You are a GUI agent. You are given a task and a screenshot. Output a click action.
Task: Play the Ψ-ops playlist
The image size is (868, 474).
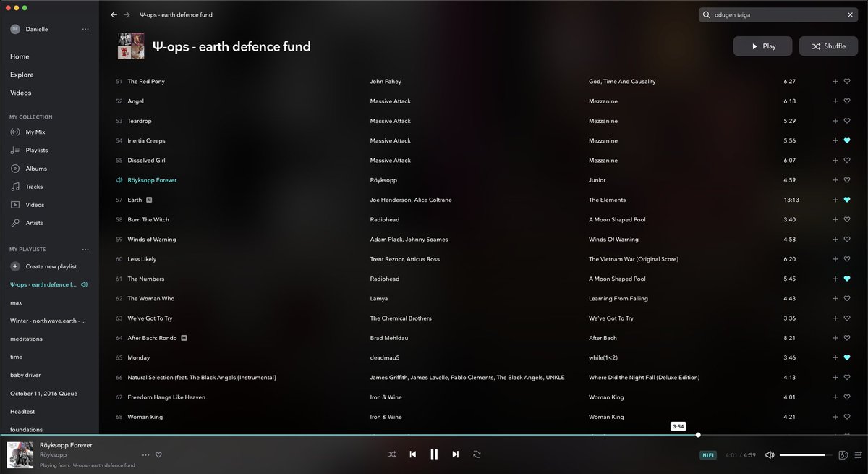[762, 46]
